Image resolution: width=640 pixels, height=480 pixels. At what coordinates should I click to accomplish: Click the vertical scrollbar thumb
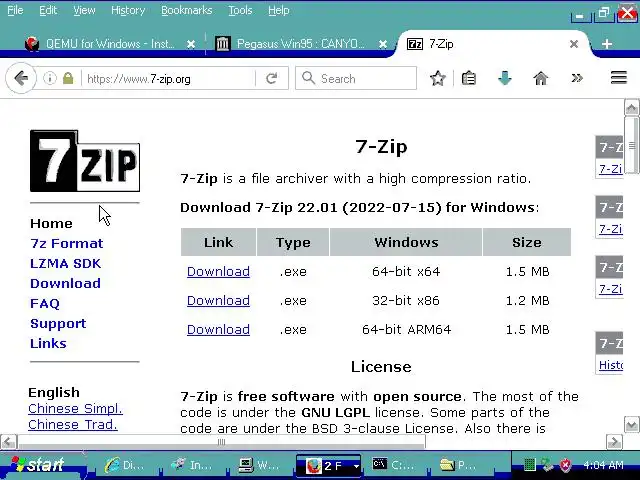631,145
